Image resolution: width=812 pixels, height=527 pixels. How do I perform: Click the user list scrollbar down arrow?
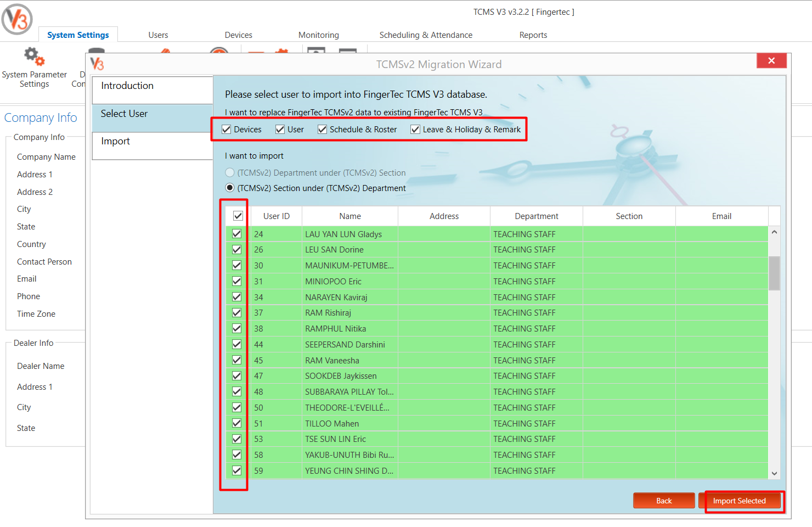click(774, 473)
